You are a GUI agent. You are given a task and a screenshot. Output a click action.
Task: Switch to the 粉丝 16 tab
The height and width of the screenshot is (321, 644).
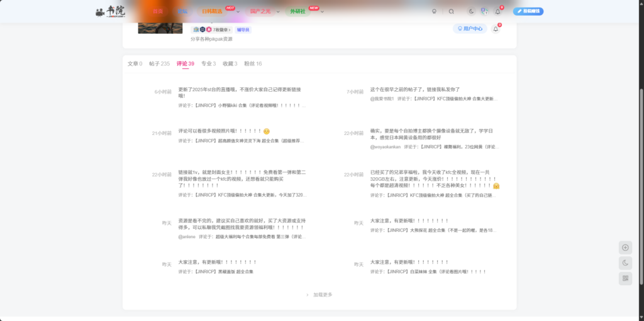point(253,63)
